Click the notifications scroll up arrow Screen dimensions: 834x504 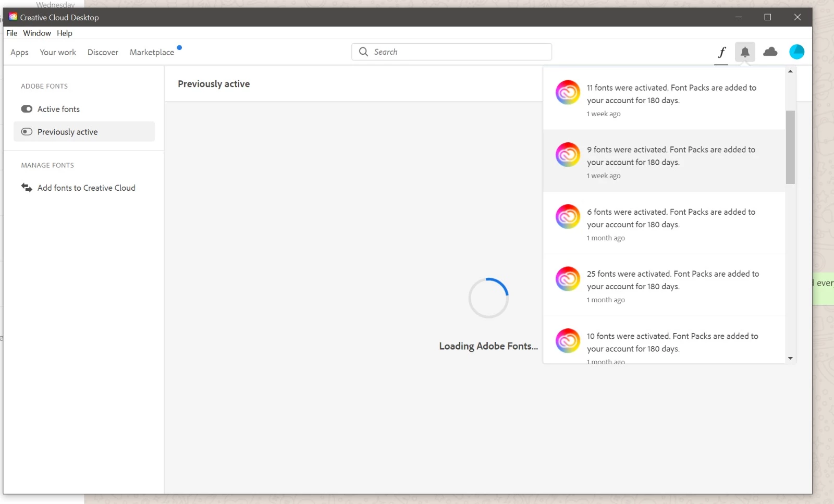[x=790, y=71]
